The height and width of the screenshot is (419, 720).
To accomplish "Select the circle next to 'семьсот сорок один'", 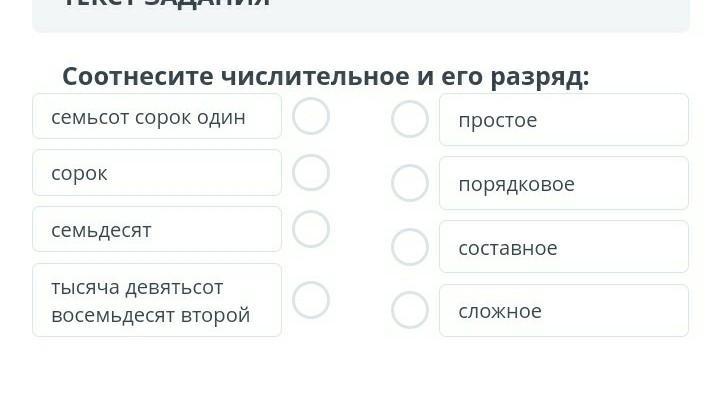I will [x=311, y=116].
